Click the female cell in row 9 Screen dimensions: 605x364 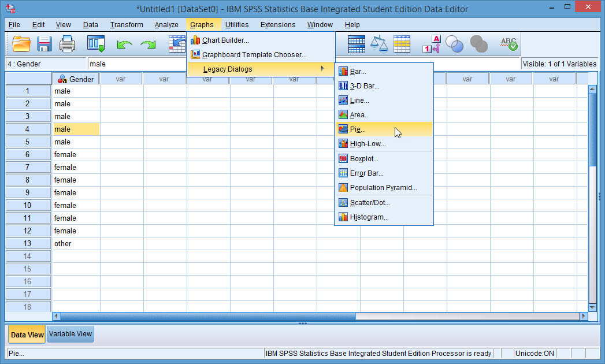[x=76, y=192]
